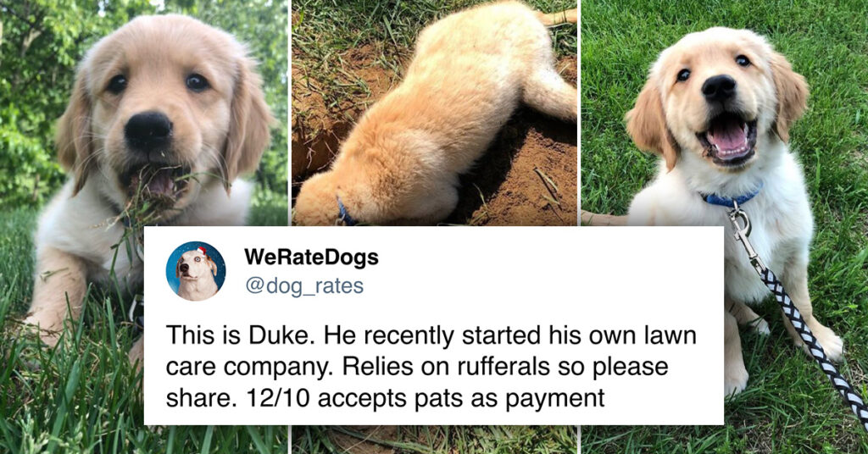
Task: Click the blue collar on the digging puppy
Action: coord(346,213)
